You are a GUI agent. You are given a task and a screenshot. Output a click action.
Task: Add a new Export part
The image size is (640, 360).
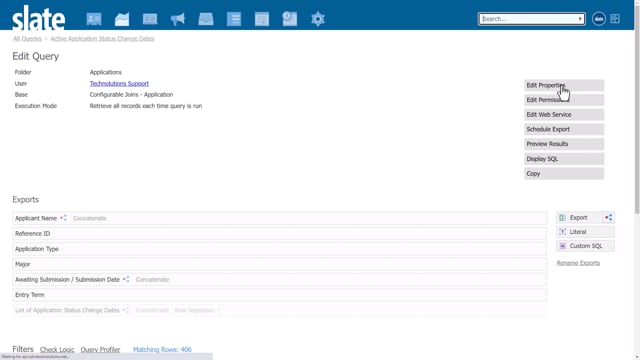[579, 218]
